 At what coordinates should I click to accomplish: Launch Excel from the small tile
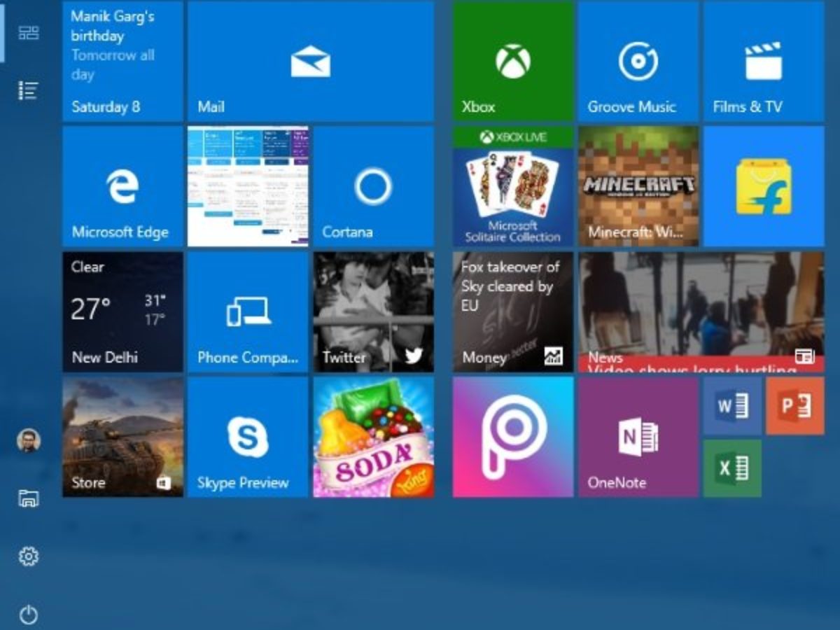[x=732, y=468]
